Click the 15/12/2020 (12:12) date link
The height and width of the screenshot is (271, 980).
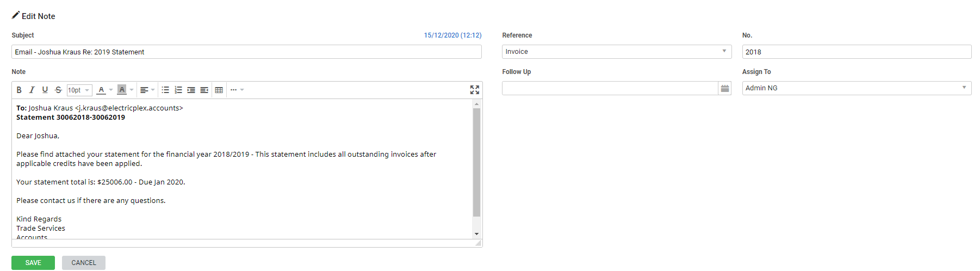(452, 35)
